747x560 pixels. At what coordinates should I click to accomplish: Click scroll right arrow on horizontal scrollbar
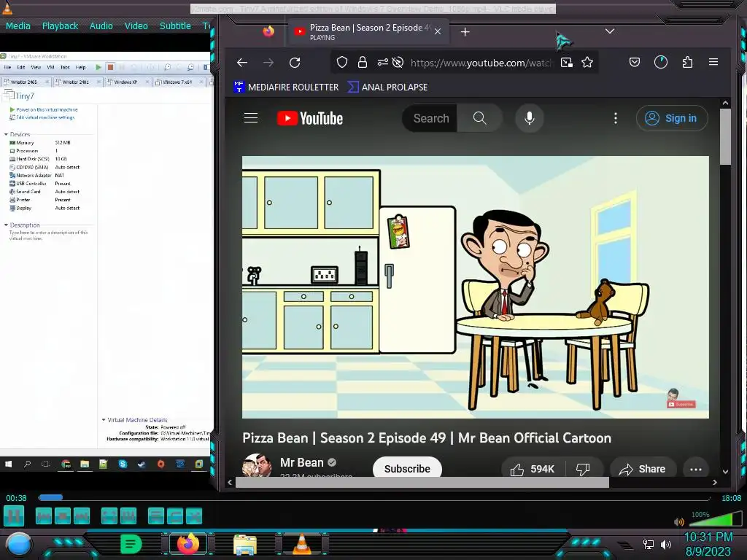coord(715,483)
